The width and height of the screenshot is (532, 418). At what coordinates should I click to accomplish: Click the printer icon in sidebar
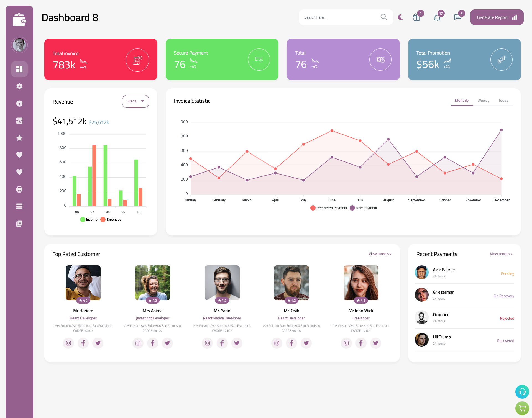click(x=19, y=189)
